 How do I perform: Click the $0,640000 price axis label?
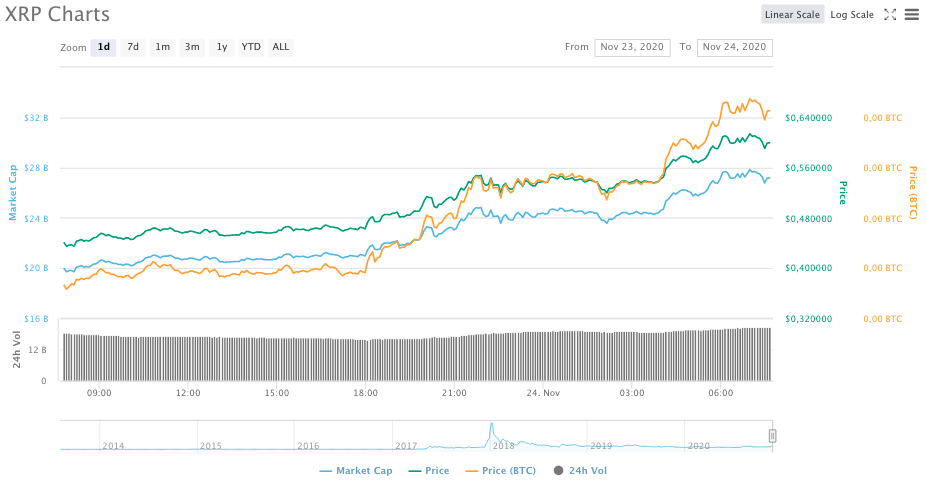(x=808, y=118)
